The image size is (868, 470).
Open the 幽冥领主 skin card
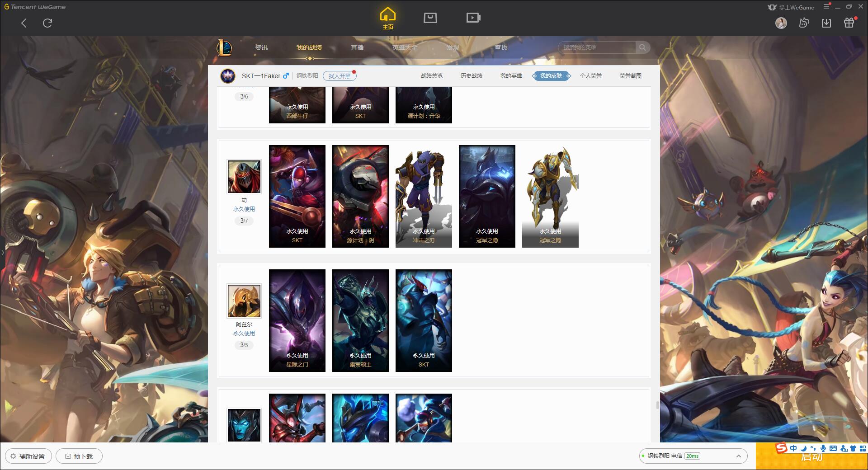(x=360, y=320)
